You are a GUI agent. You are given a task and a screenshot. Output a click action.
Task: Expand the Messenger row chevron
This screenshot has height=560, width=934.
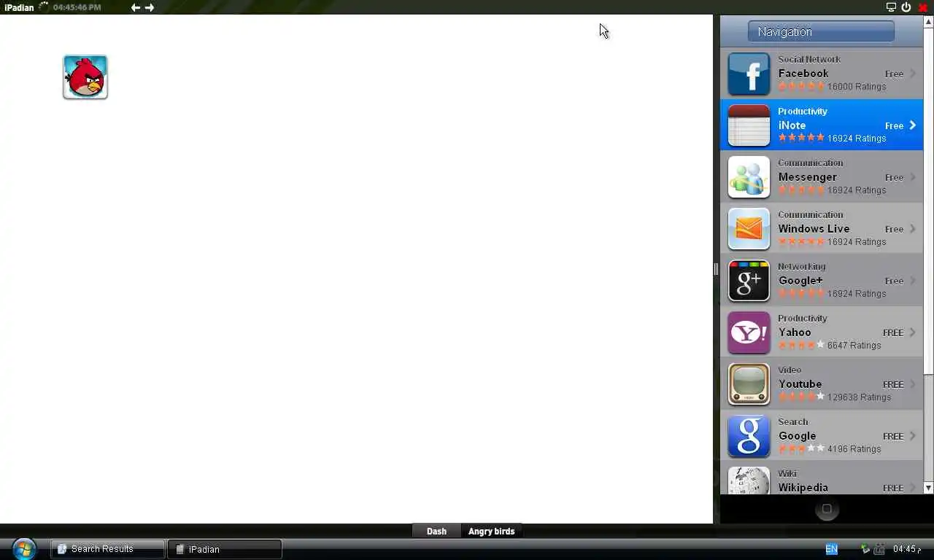pos(912,177)
